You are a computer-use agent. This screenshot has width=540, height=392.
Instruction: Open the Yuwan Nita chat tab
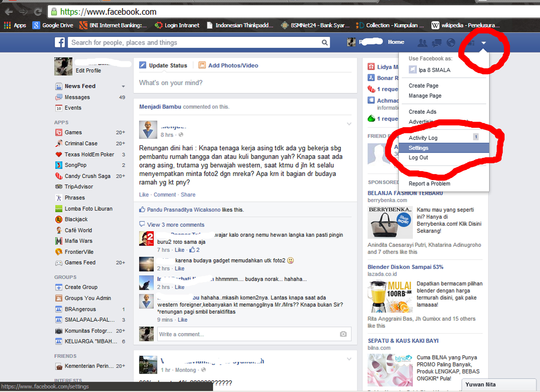click(x=499, y=385)
